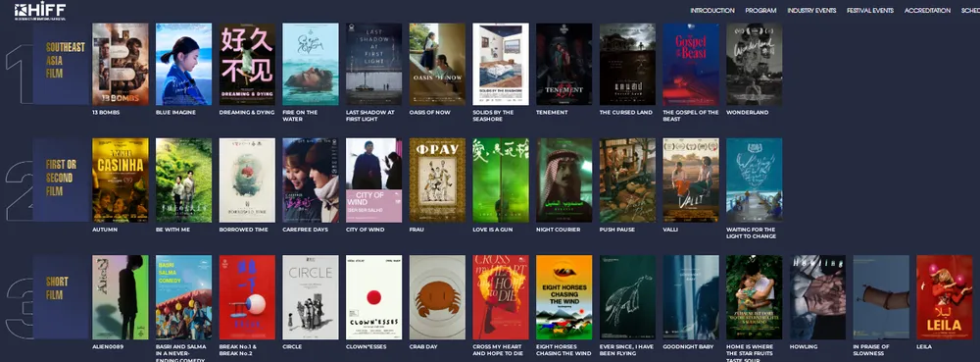Click the '13 BOMBS' title link

(106, 113)
